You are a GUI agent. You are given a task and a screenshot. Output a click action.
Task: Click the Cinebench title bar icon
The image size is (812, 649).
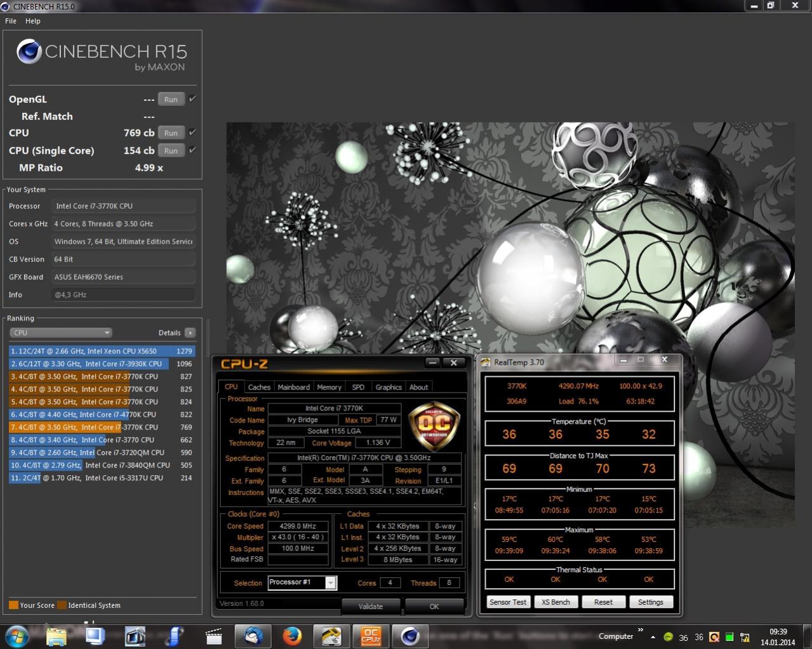tap(6, 6)
